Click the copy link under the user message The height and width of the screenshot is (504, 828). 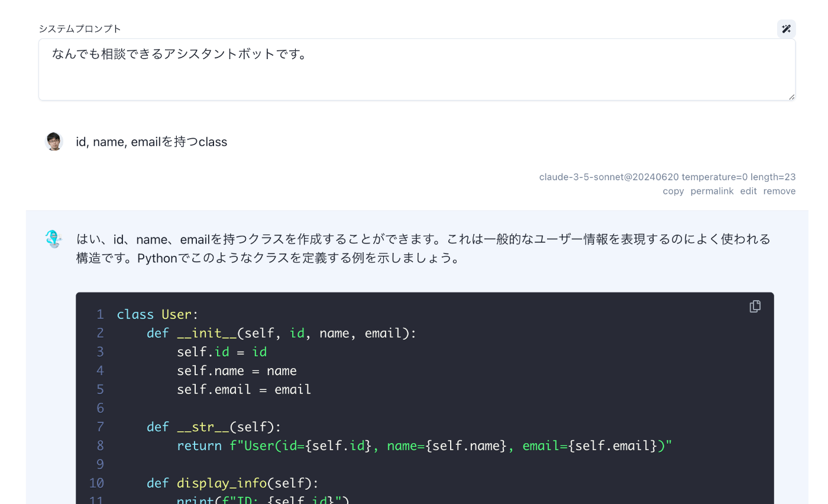tap(673, 191)
